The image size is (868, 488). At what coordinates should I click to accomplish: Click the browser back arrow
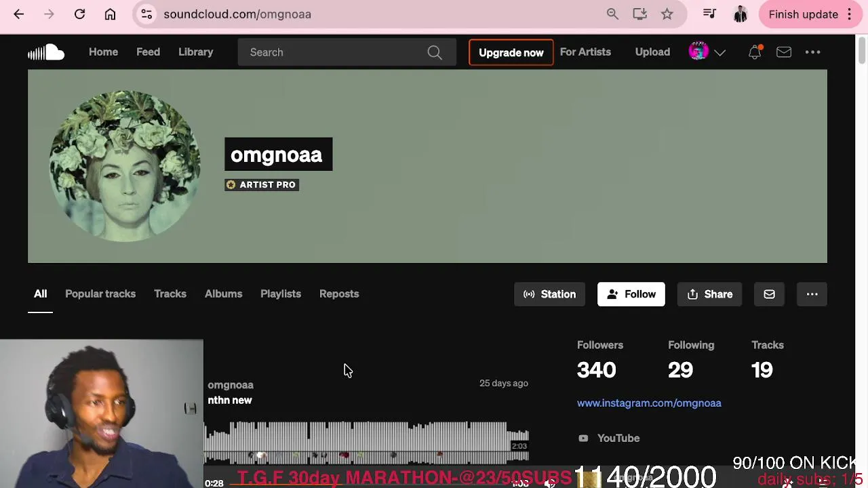click(x=19, y=14)
